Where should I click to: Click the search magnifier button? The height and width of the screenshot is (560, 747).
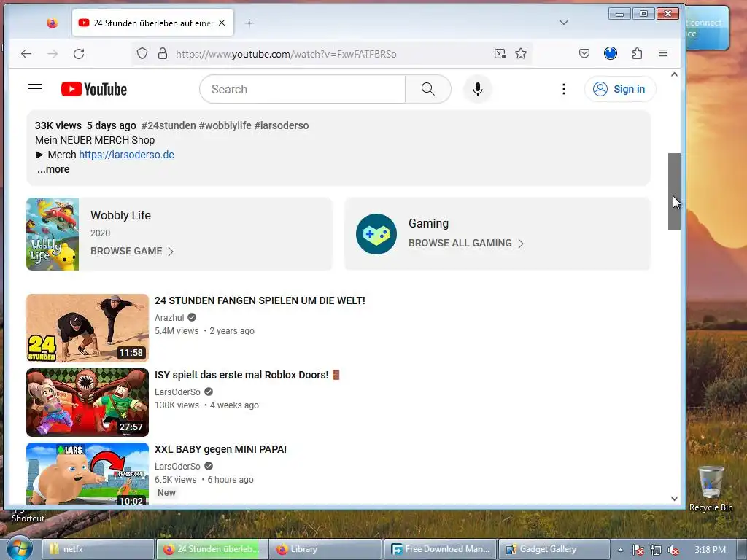point(427,89)
